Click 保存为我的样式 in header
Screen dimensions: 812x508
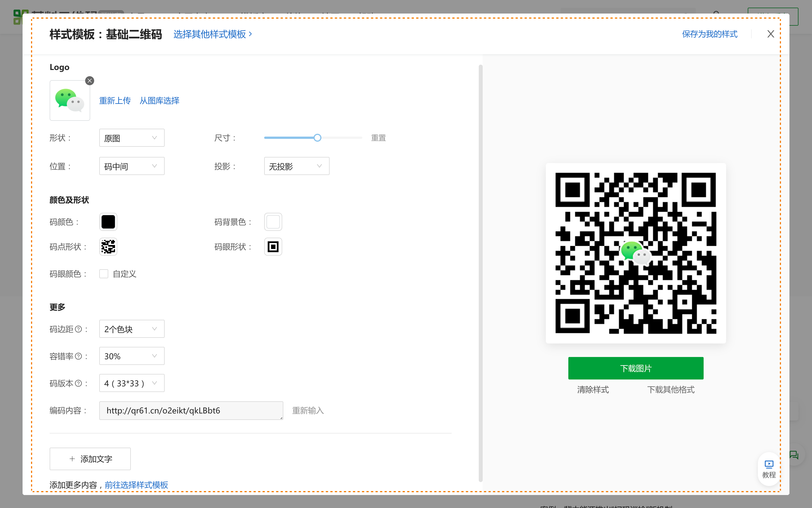click(710, 34)
